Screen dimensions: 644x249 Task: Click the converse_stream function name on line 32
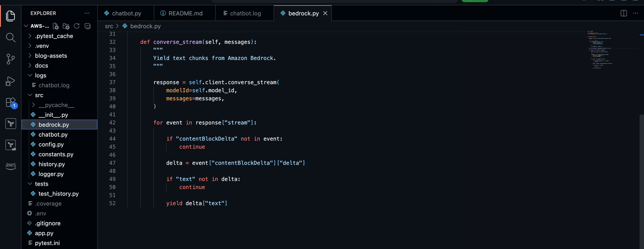click(178, 42)
